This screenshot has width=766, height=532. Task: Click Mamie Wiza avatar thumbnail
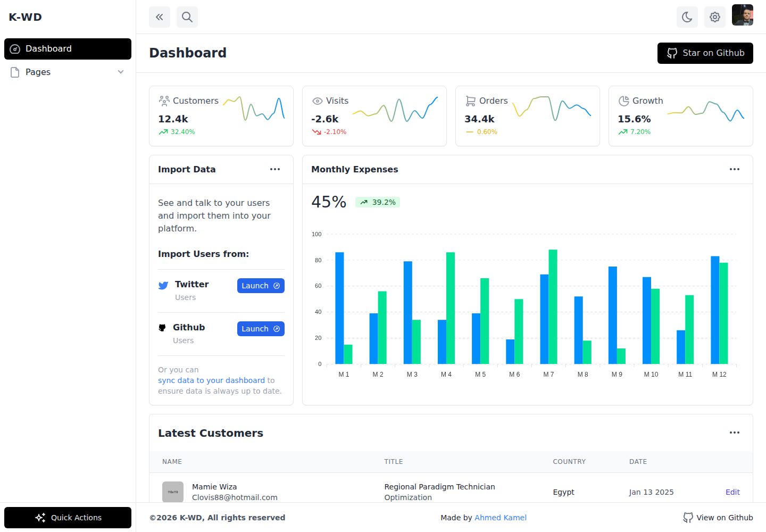click(x=173, y=492)
